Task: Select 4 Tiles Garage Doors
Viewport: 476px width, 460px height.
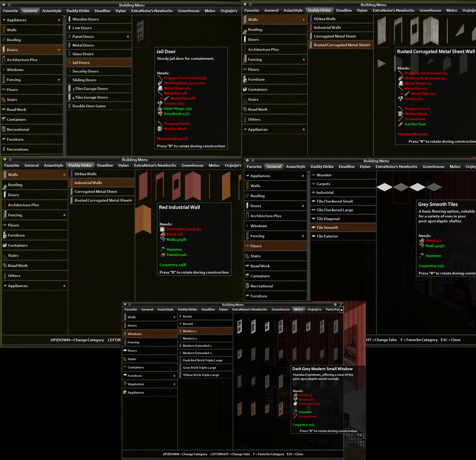Action: coord(99,97)
